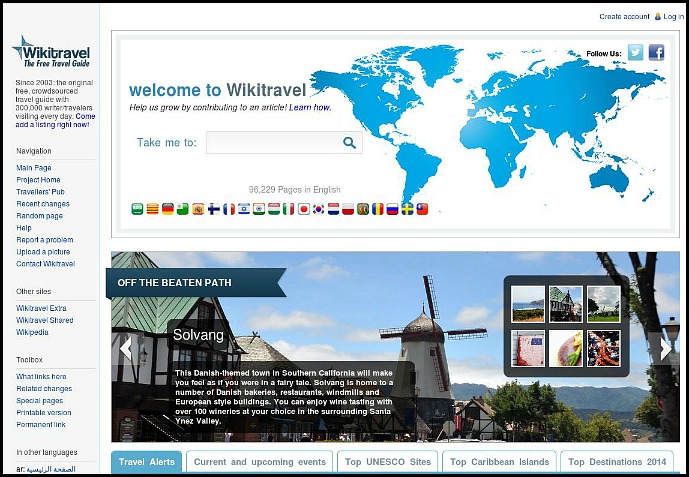Viewport: 689px width, 477px height.
Task: Click the magnifying glass search icon
Action: pos(349,143)
